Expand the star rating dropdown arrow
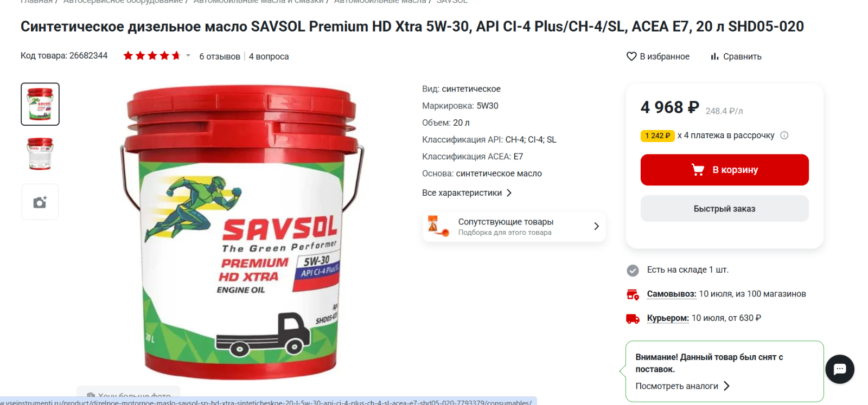Screen dimensions: 868x405 point(188,55)
